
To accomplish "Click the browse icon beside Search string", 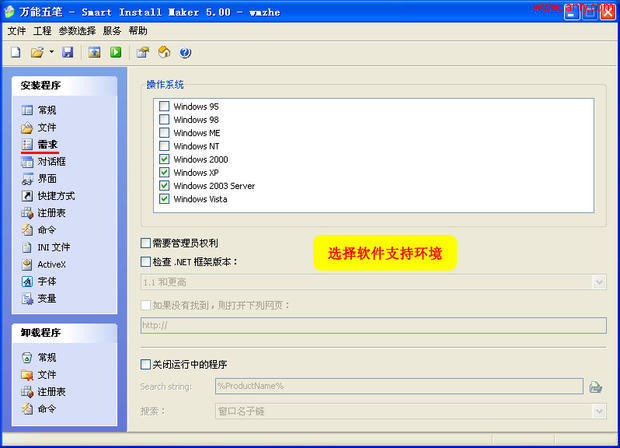I will [595, 387].
